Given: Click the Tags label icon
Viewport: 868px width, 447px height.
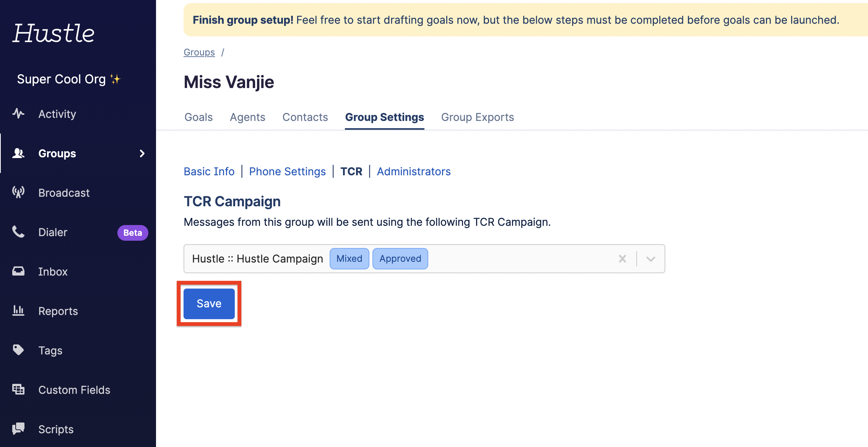Looking at the screenshot, I should click(18, 350).
